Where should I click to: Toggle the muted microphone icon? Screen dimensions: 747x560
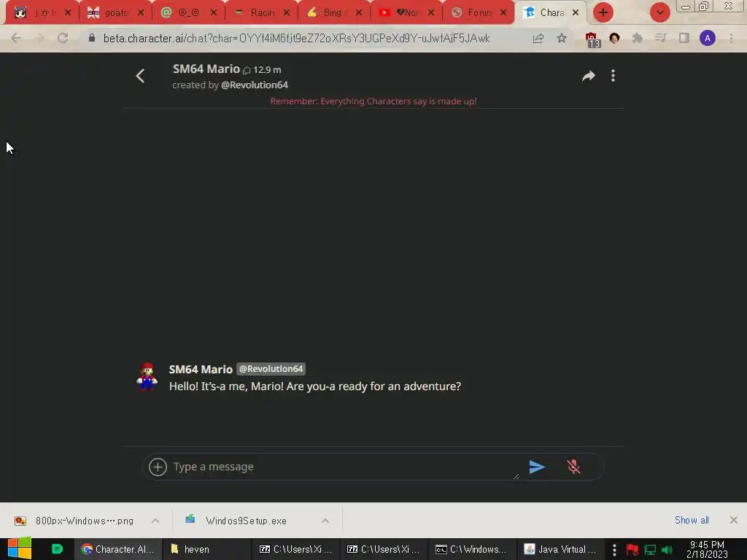573,467
